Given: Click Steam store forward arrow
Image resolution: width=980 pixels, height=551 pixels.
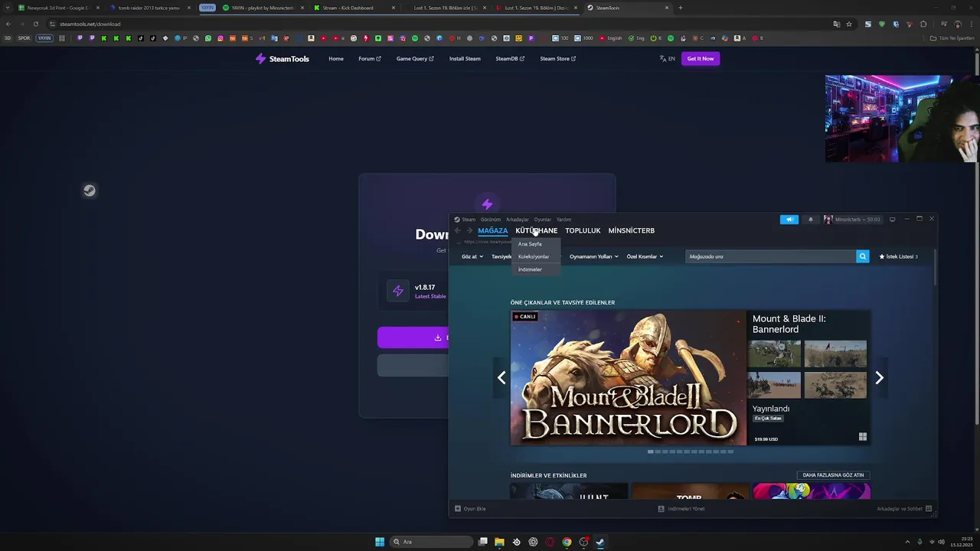Looking at the screenshot, I should (x=469, y=230).
